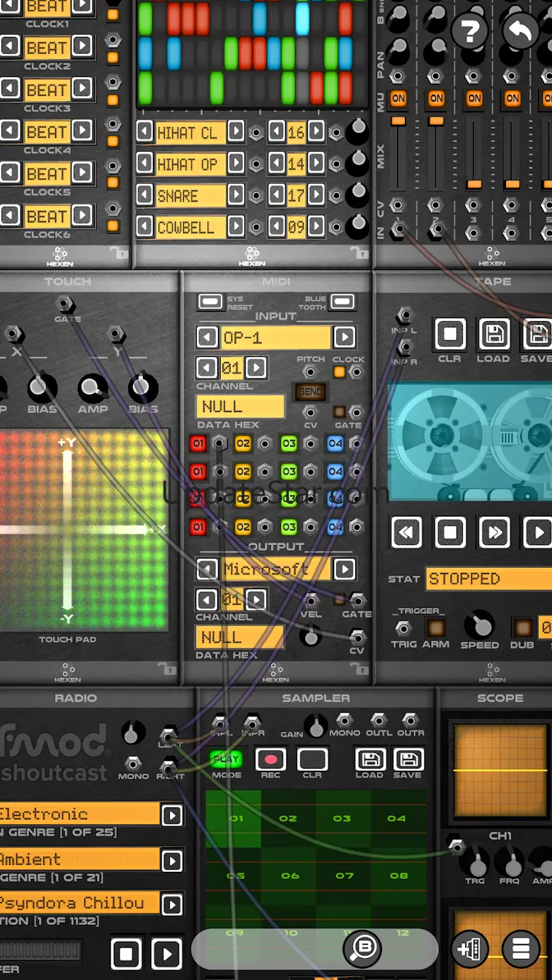
Task: Advance the SNARE sample selector arrow
Action: click(x=236, y=195)
